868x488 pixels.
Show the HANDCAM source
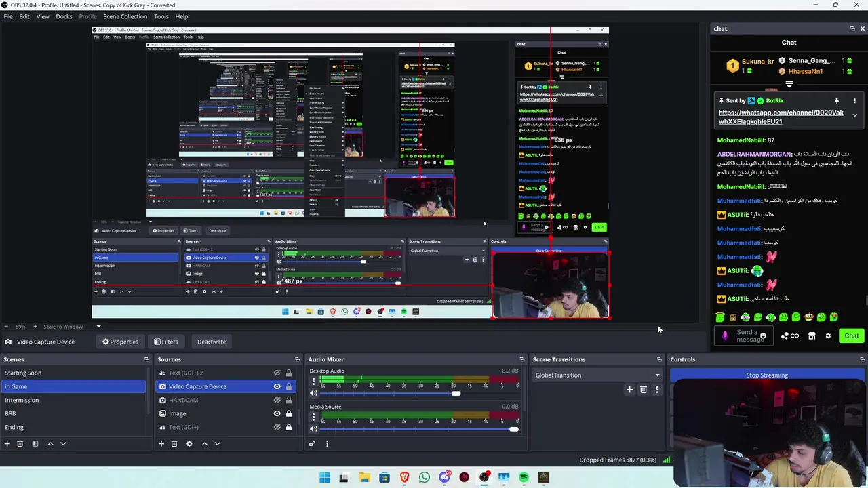pyautogui.click(x=277, y=400)
